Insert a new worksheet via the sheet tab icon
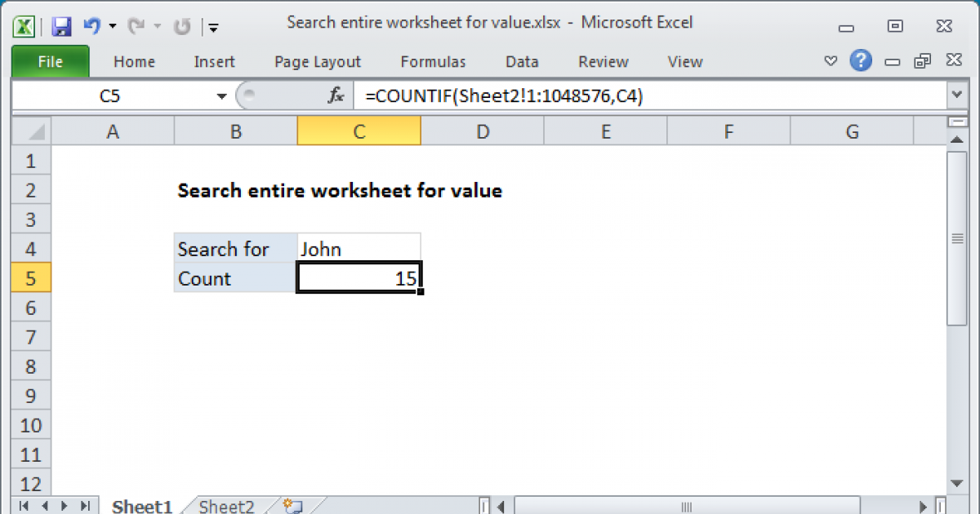 pos(292,506)
